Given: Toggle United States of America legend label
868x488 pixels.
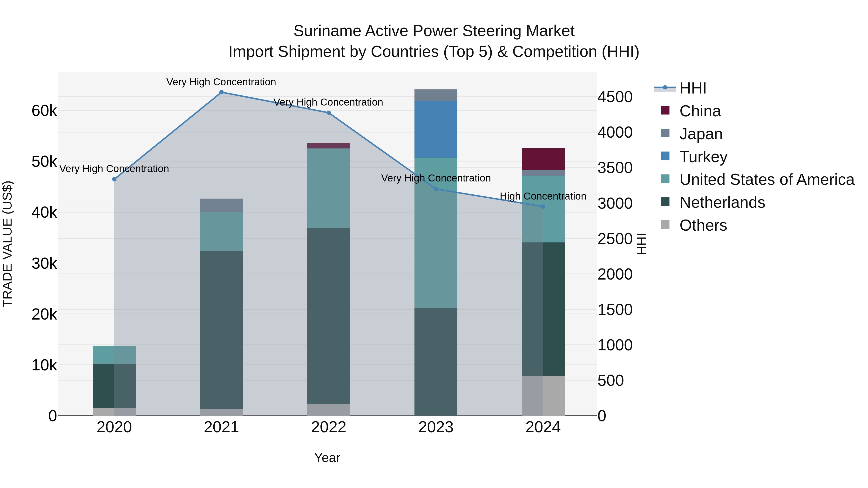Looking at the screenshot, I should coord(767,180).
